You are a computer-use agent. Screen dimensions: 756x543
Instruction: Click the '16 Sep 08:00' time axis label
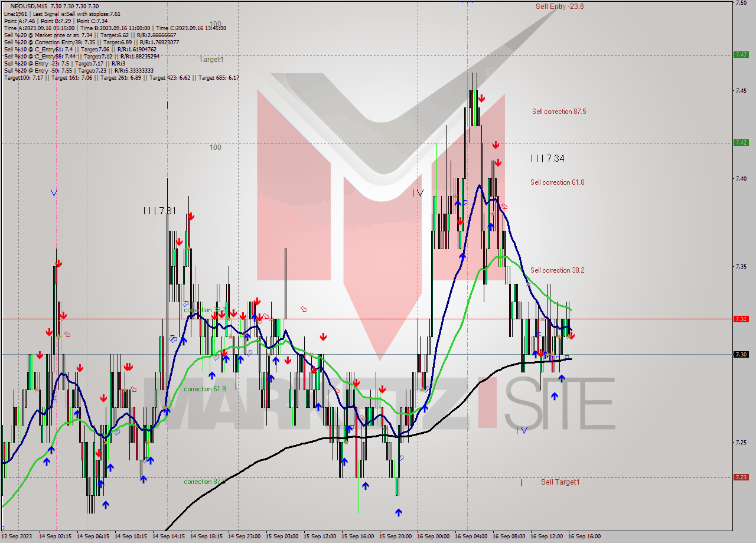click(509, 537)
